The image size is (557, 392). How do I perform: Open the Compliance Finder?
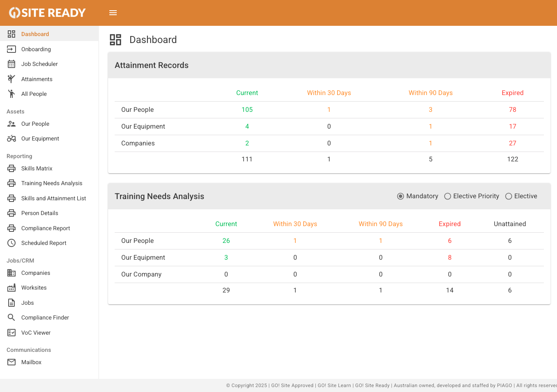[49, 317]
